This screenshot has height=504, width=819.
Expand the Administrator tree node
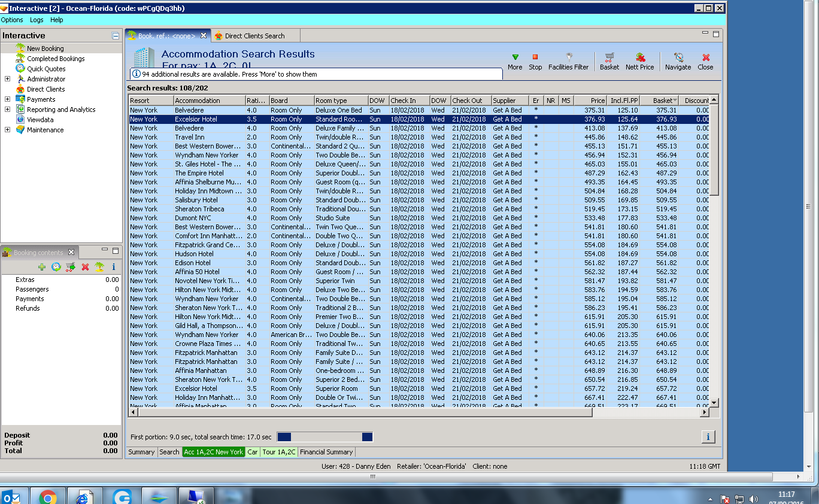coord(7,79)
